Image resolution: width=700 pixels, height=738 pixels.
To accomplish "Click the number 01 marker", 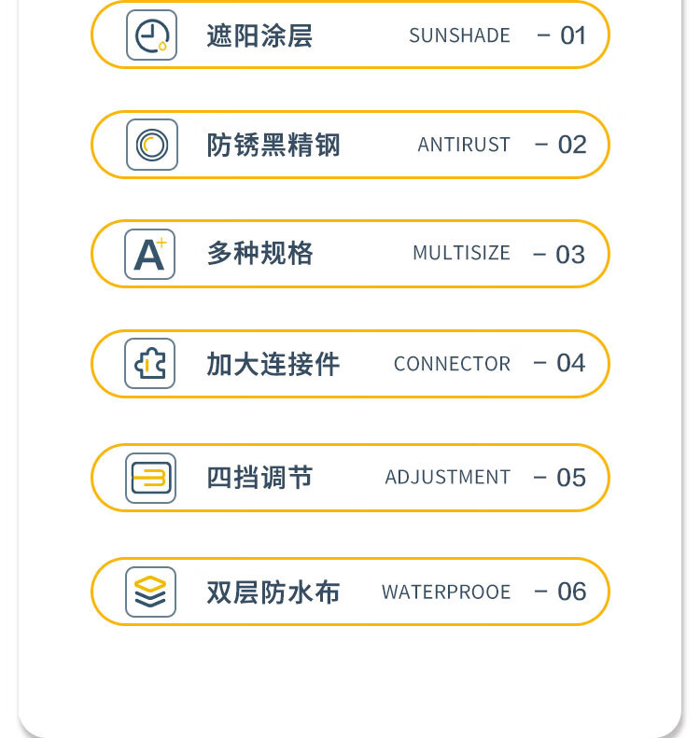I will click(572, 35).
